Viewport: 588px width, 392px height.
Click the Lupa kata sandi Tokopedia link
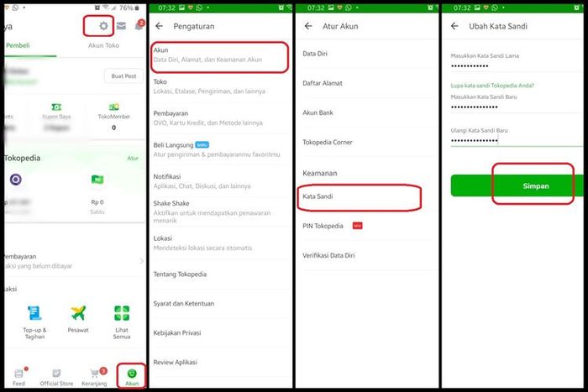(492, 86)
